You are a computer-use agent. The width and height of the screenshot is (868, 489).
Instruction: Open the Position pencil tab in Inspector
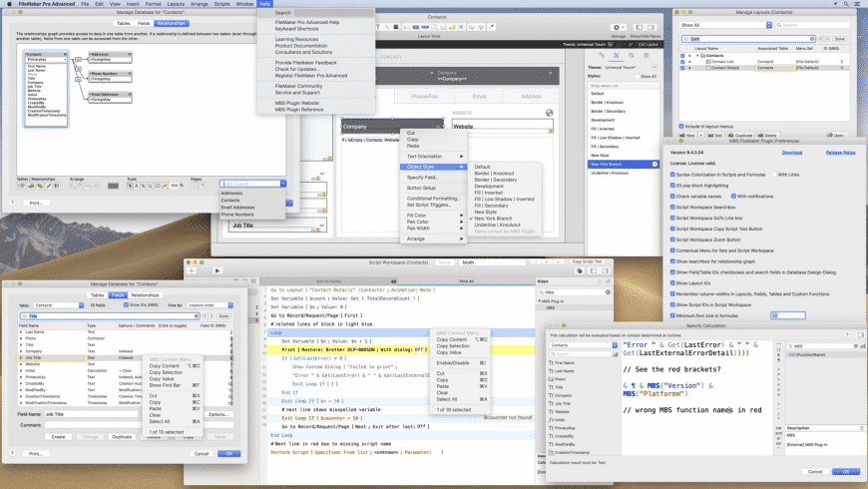[x=602, y=55]
